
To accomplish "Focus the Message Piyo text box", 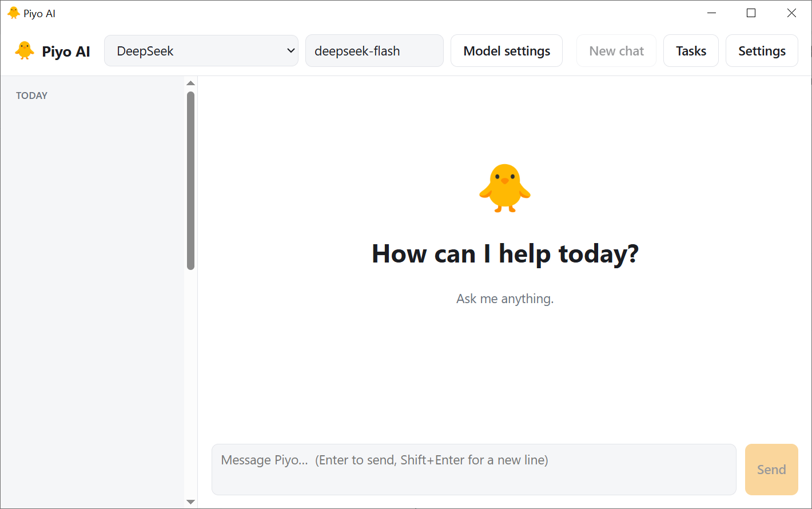I will click(474, 470).
